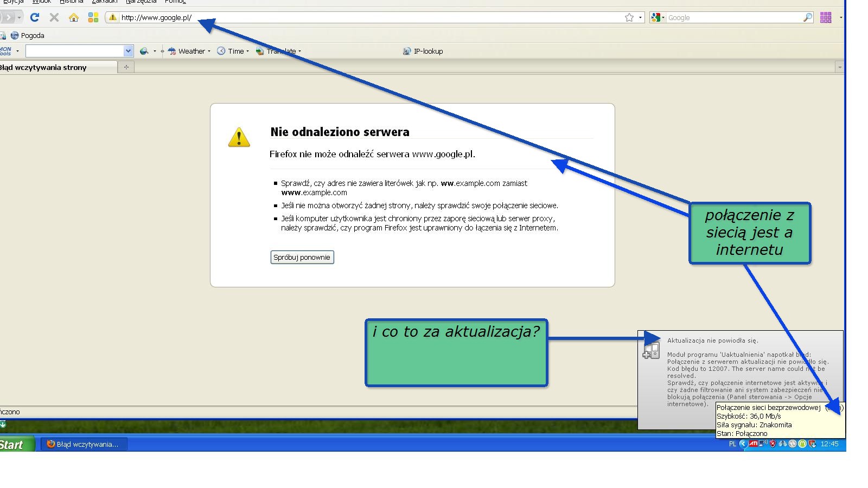Click the stop loading icon
Image resolution: width=868 pixels, height=488 pixels.
coord(54,17)
